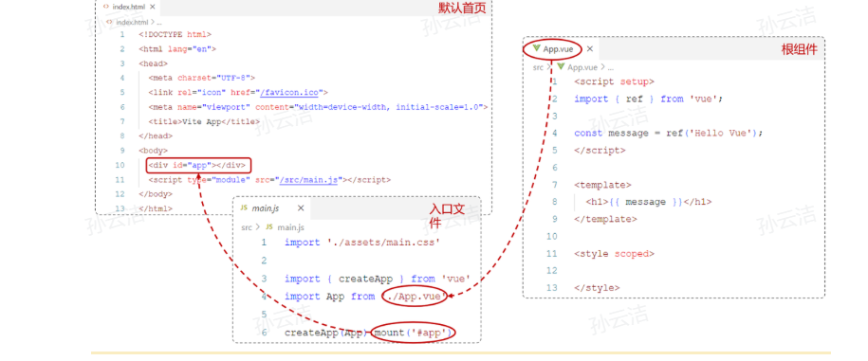Click the '<script setup>' line in App.vue
The width and height of the screenshot is (868, 361).
tap(615, 81)
